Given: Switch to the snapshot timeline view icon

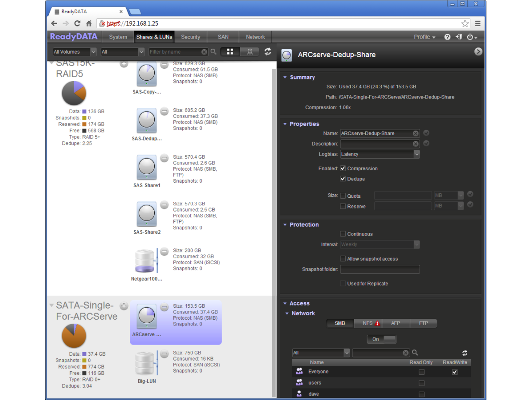Looking at the screenshot, I should tap(250, 51).
